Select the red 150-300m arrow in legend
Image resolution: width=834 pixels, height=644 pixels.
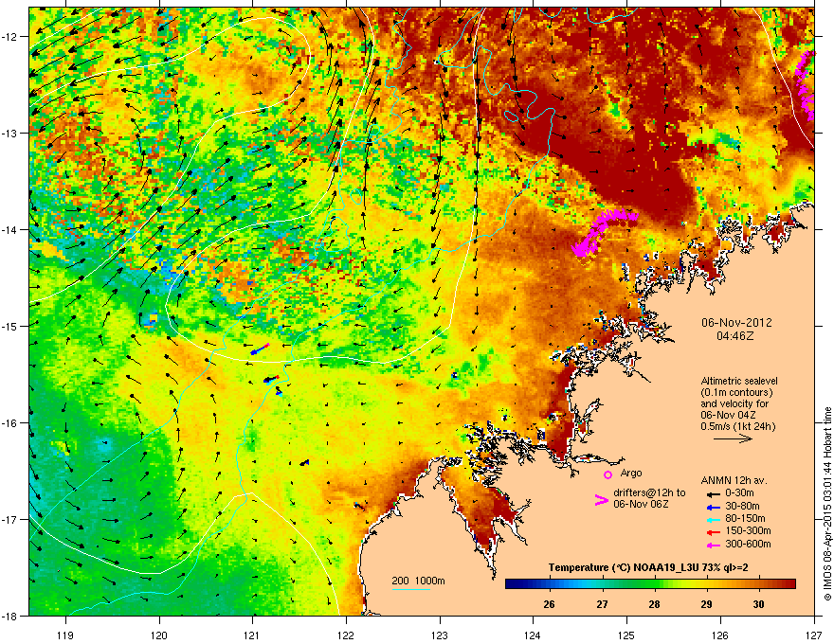point(714,532)
